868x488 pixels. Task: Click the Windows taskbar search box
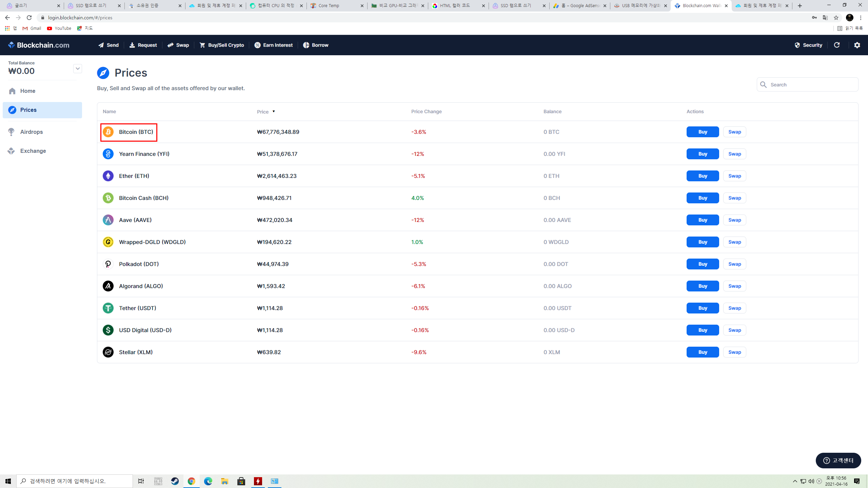coord(75,481)
